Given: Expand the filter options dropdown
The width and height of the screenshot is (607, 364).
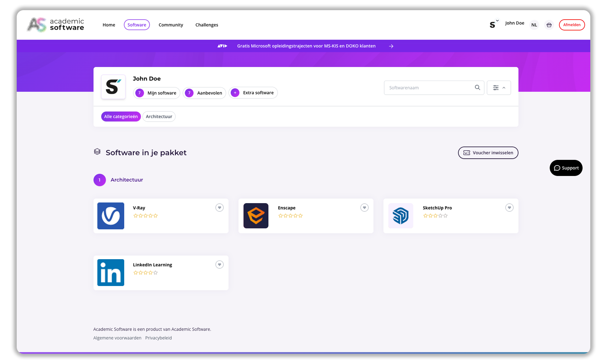Looking at the screenshot, I should coord(499,88).
